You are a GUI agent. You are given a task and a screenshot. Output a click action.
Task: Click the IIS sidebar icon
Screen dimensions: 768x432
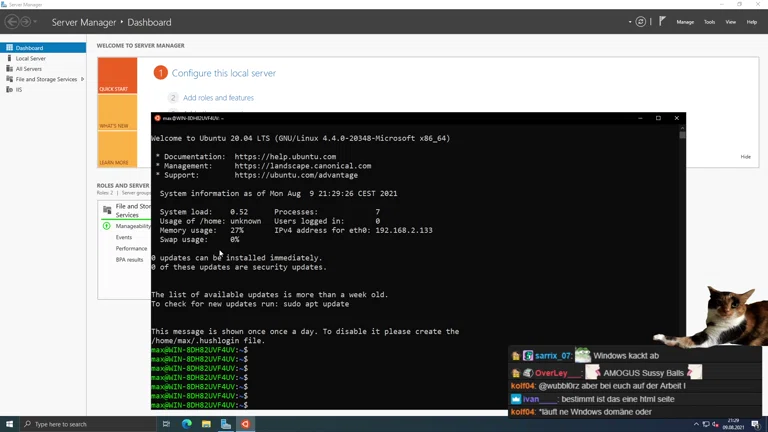(9, 90)
